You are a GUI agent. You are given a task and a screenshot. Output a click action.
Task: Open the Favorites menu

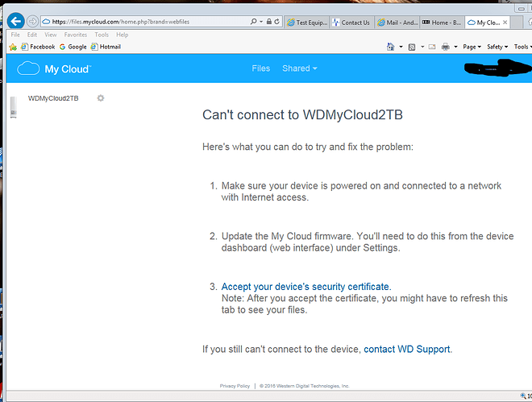tap(75, 35)
